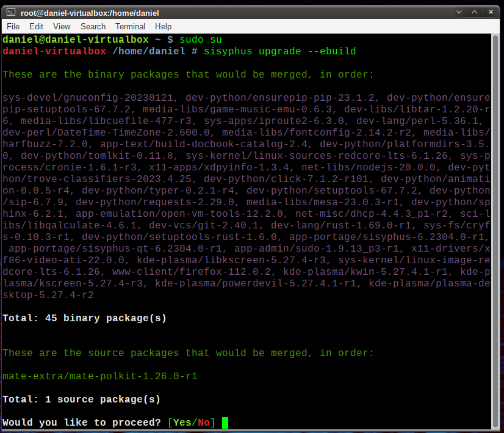The width and height of the screenshot is (504, 433).
Task: Open the File menu
Action: coord(13,26)
